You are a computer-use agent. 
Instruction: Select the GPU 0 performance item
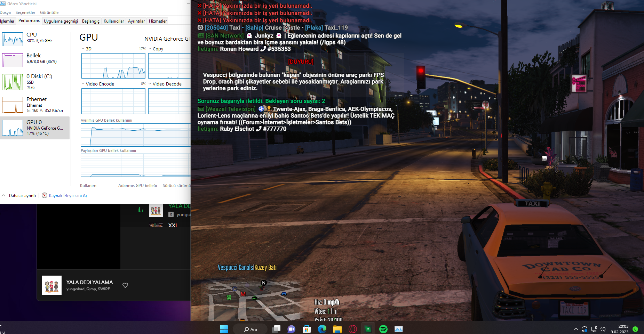tap(35, 128)
